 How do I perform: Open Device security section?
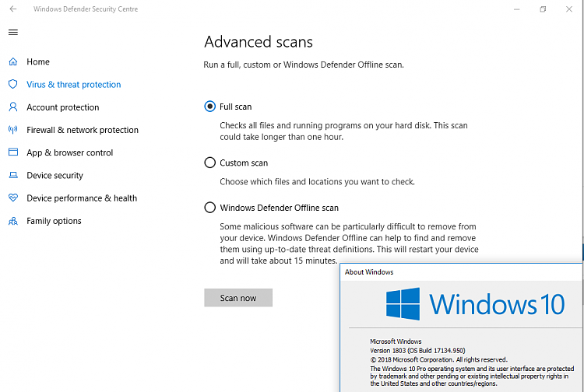pyautogui.click(x=55, y=176)
